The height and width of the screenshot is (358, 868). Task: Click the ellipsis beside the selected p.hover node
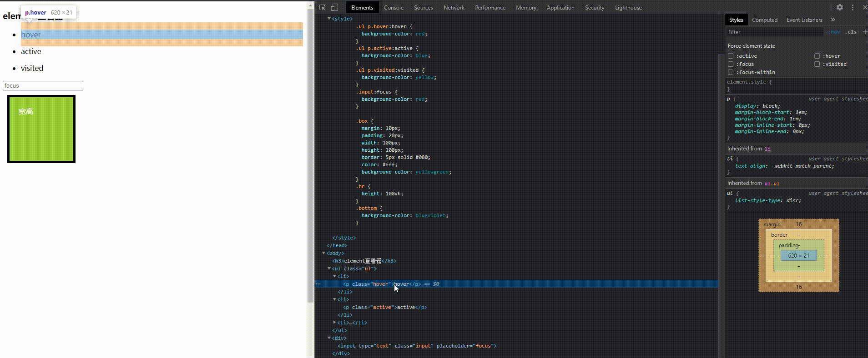[318, 284]
